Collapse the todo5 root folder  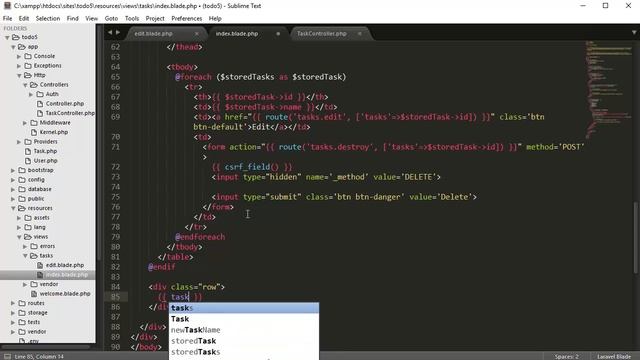[7, 37]
